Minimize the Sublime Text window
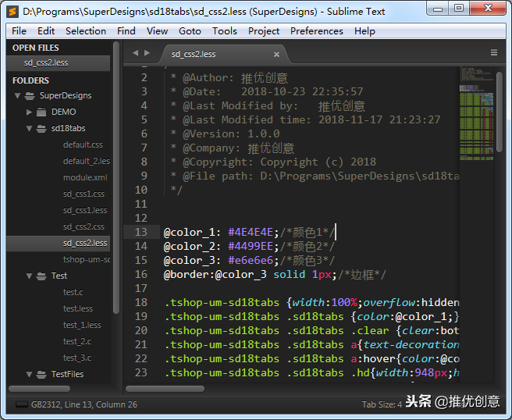Image resolution: width=512 pixels, height=420 pixels. coord(438,9)
